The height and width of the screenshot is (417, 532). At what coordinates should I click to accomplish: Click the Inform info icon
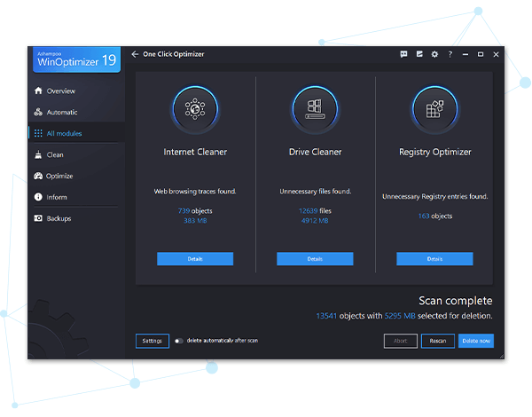(38, 197)
